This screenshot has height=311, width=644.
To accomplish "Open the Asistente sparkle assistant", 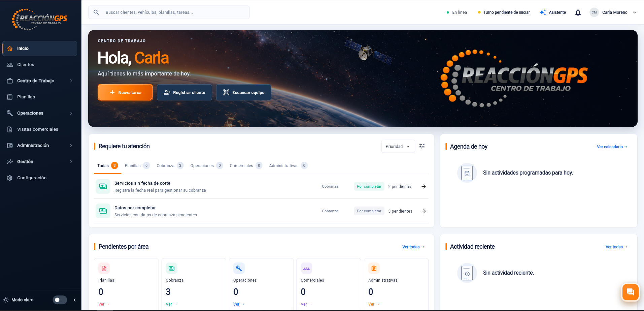I will pyautogui.click(x=553, y=12).
